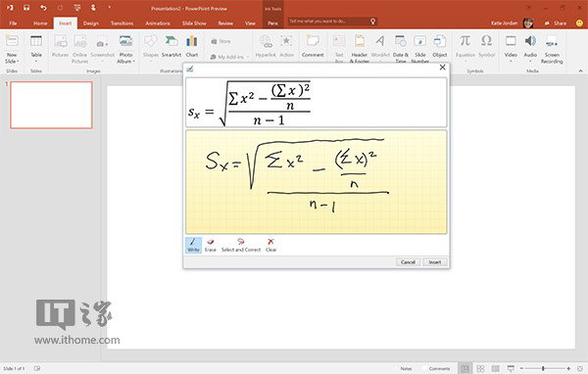Screen dimensions: 588x374
Task: Switch to Reading view
Action: 495,369
